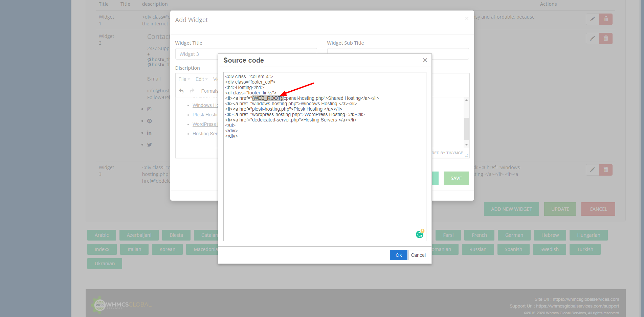Open the File menu in the editor
644x317 pixels.
[184, 79]
